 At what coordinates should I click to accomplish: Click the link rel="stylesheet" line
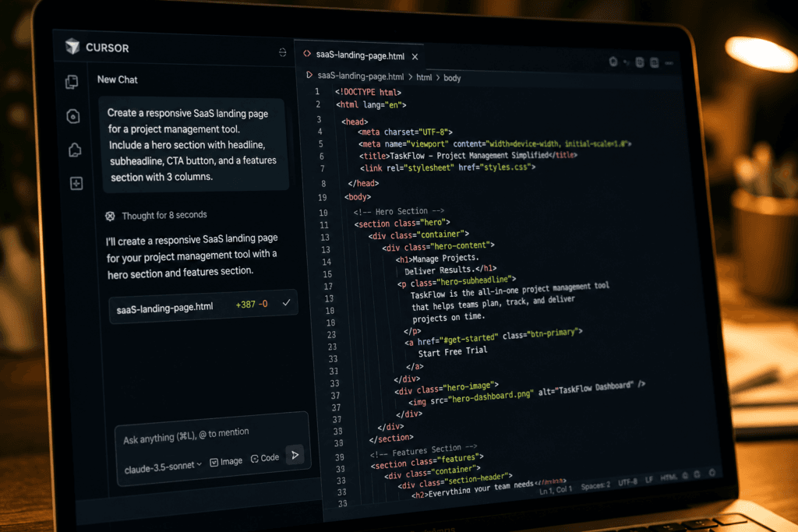pos(447,167)
